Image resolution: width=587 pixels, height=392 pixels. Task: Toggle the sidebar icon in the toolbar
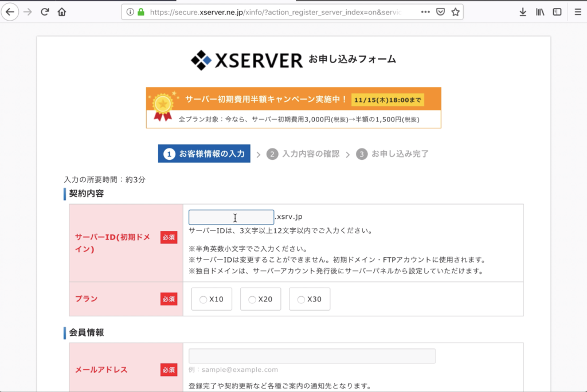click(x=557, y=11)
